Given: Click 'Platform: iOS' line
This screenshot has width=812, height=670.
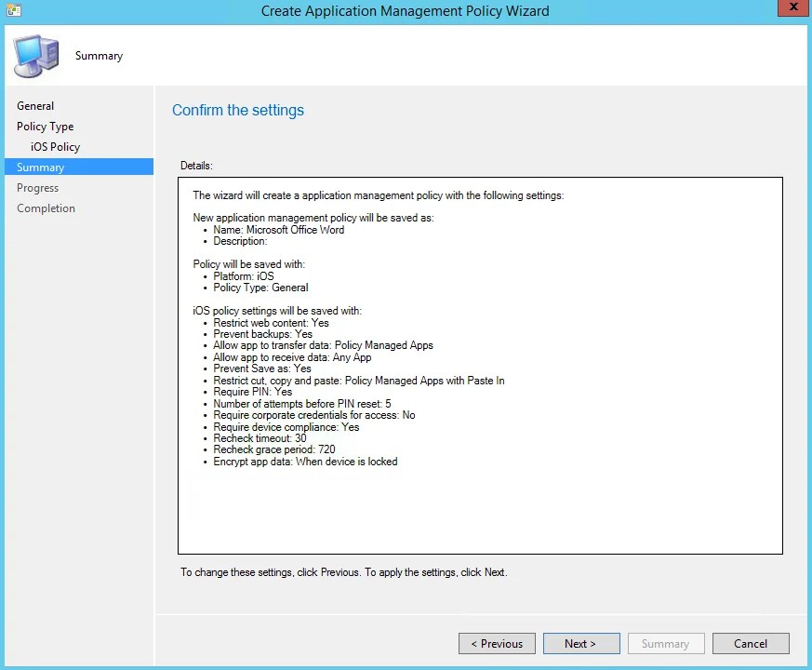Looking at the screenshot, I should [x=244, y=276].
